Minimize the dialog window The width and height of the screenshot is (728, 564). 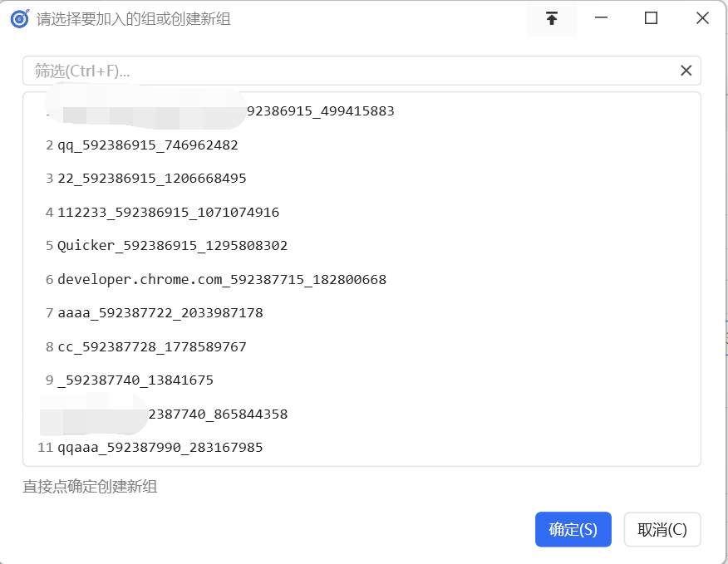(601, 18)
